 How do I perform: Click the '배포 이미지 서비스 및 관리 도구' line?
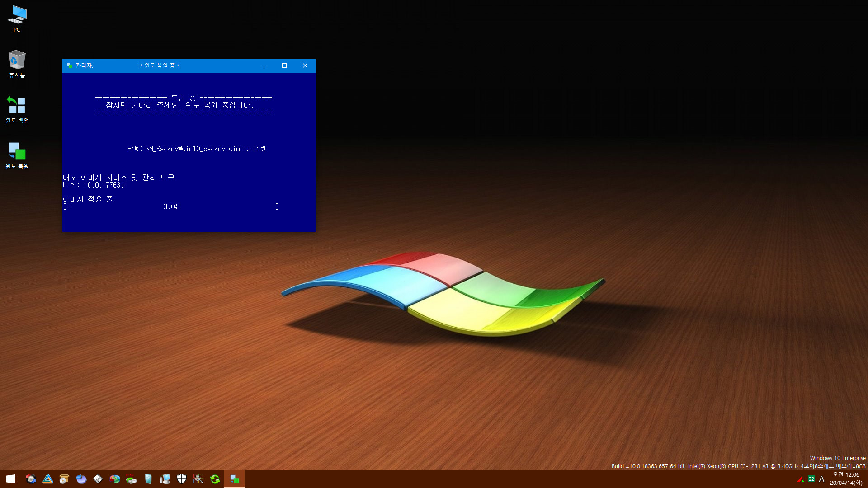(118, 178)
